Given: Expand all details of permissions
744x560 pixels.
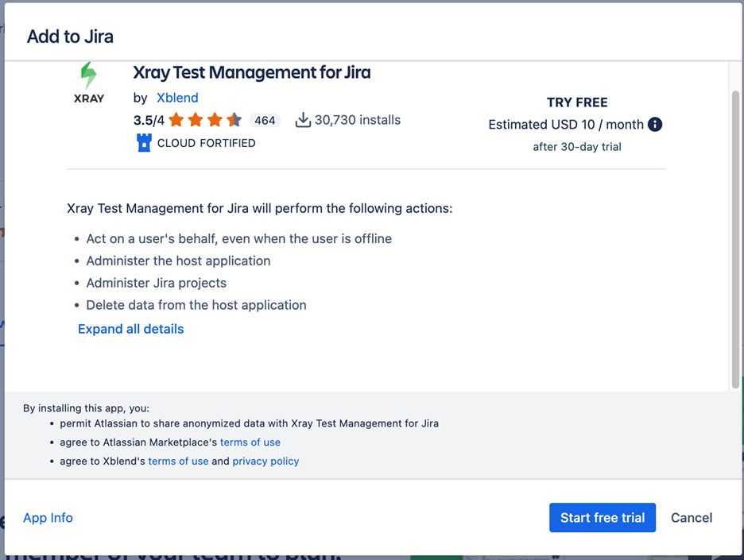Looking at the screenshot, I should (131, 329).
